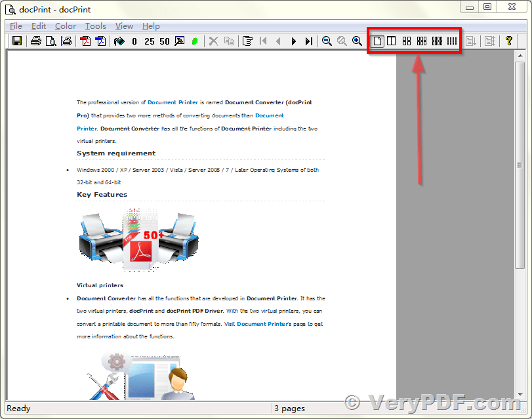532x419 pixels.
Task: Open the Tools menu
Action: [x=95, y=26]
